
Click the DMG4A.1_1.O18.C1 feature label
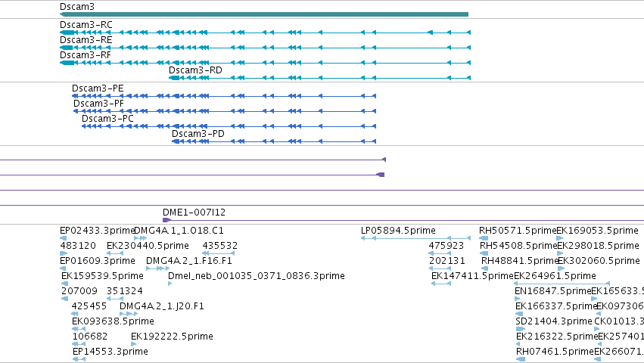click(x=179, y=231)
